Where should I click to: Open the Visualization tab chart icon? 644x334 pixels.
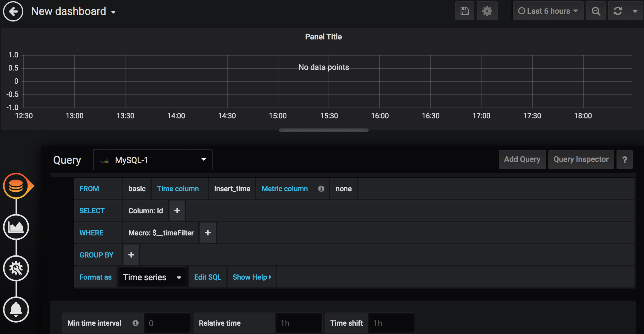pyautogui.click(x=16, y=227)
